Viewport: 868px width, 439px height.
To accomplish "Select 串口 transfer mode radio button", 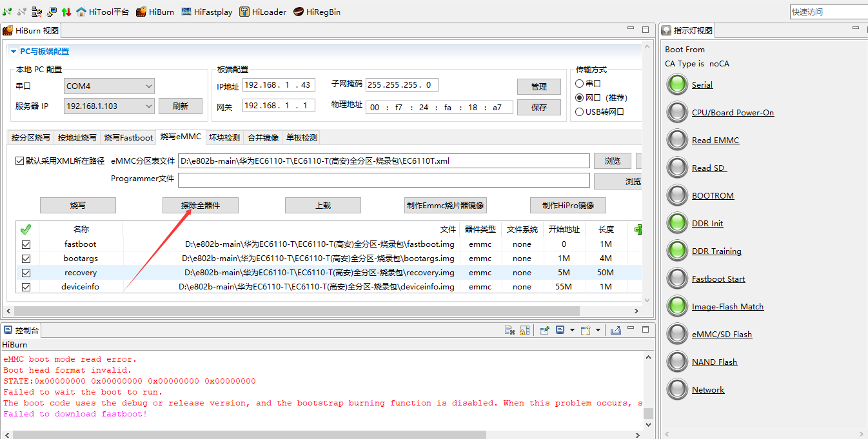I will [579, 83].
